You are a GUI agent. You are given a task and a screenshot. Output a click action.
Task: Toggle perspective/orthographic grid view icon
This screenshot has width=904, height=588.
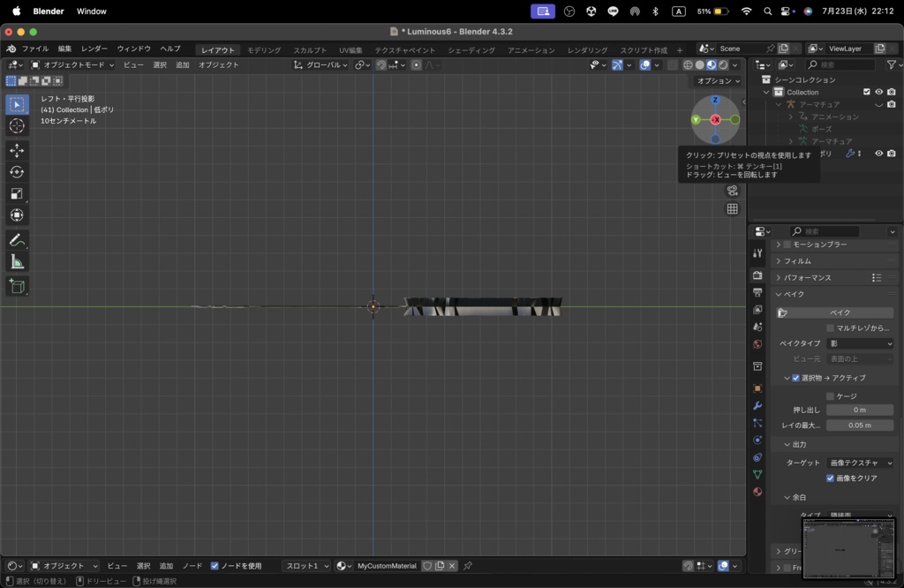click(x=732, y=208)
